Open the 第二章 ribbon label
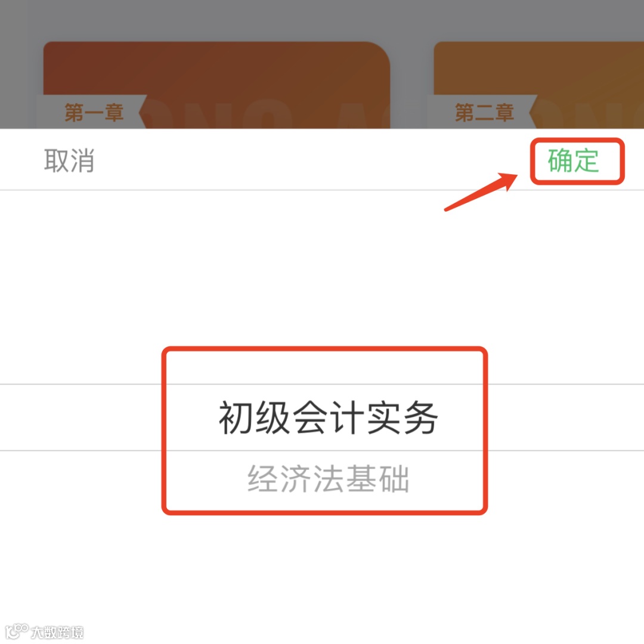Viewport: 644px width, 644px height. pos(484,112)
